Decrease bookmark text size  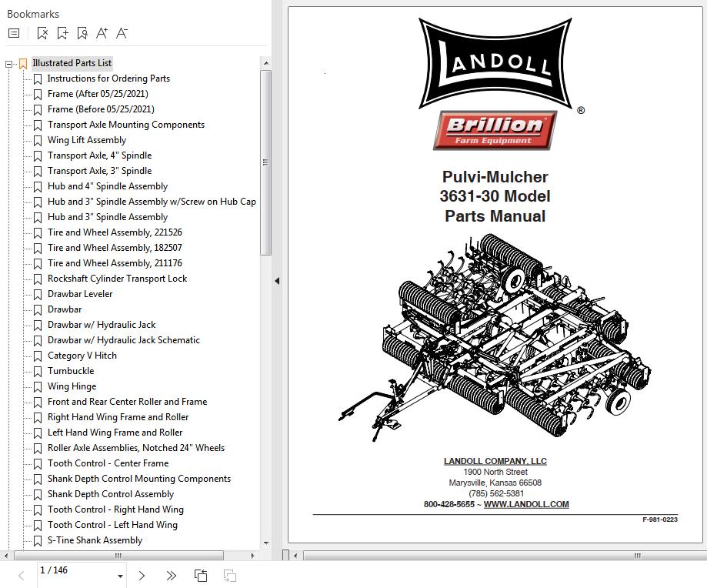point(122,33)
